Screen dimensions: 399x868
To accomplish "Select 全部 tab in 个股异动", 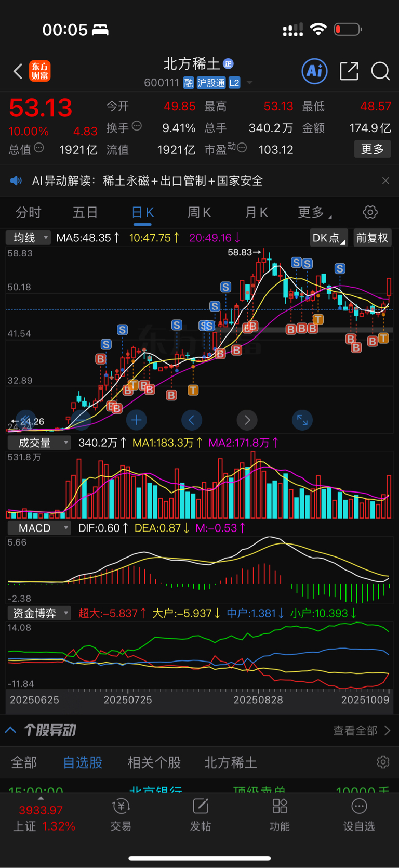I will click(24, 762).
